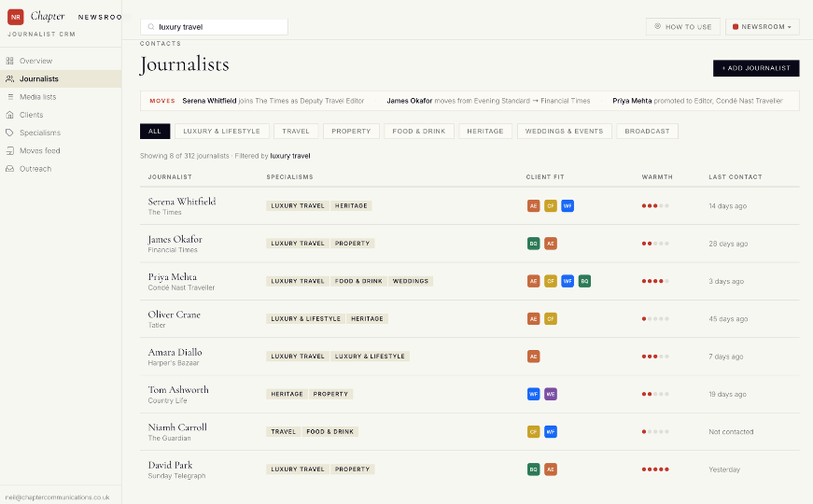
Task: Click Niamh Carroll's CF client badge
Action: 534,431
